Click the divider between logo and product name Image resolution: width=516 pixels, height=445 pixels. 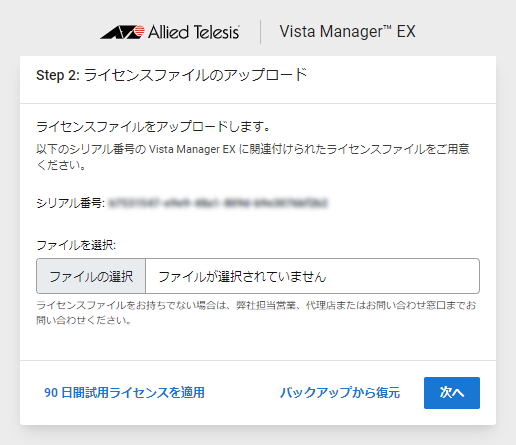(260, 32)
